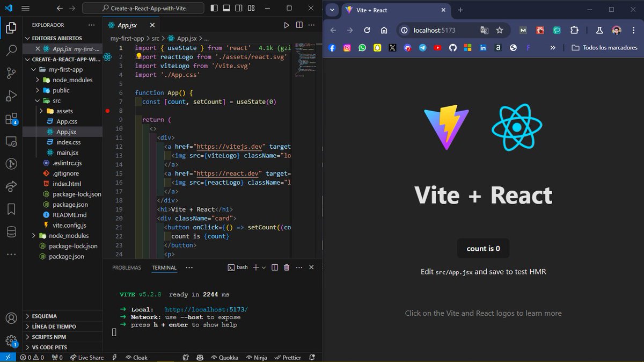This screenshot has width=644, height=362.
Task: Open Source Control view in the activity bar
Action: coord(11,74)
